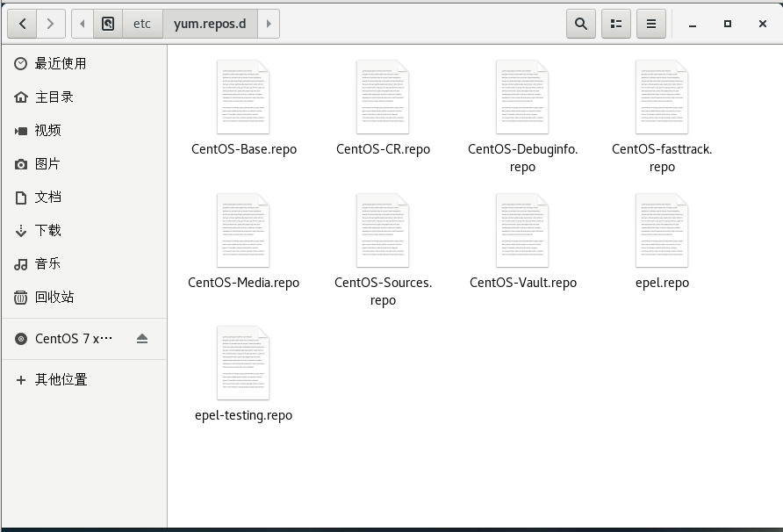Select the epel-testing.repo file icon
Image resolution: width=783 pixels, height=532 pixels.
pyautogui.click(x=243, y=363)
